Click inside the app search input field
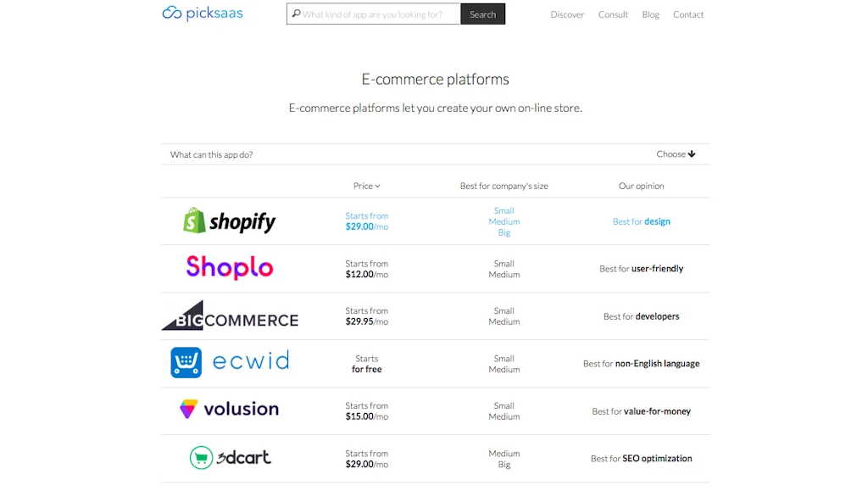This screenshot has width=868, height=491. [x=373, y=14]
